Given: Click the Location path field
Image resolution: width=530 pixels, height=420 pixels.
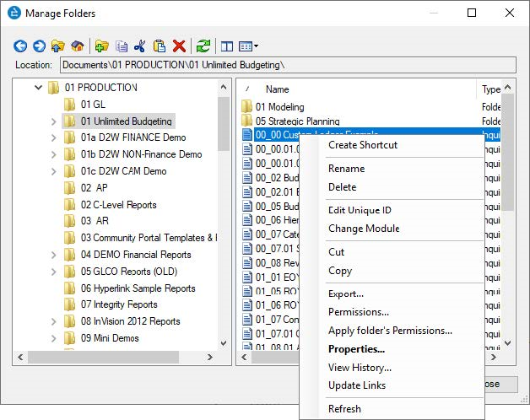Looking at the screenshot, I should (x=287, y=65).
